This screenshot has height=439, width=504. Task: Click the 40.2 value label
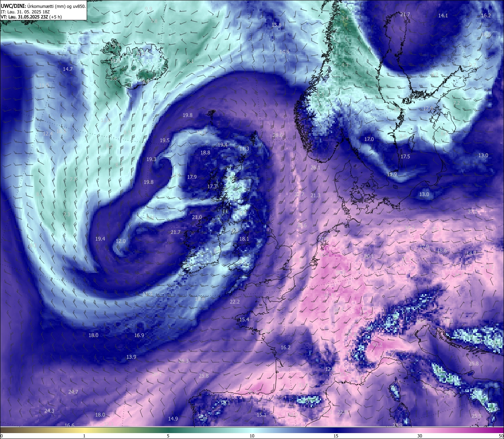[377, 345]
